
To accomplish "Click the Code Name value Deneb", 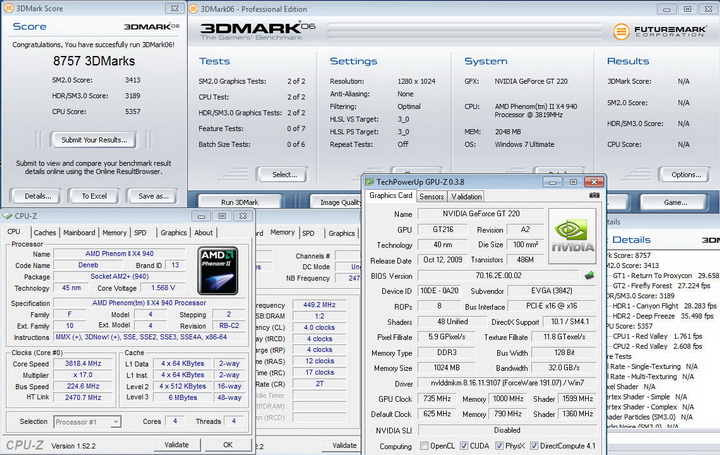I will tap(88, 265).
